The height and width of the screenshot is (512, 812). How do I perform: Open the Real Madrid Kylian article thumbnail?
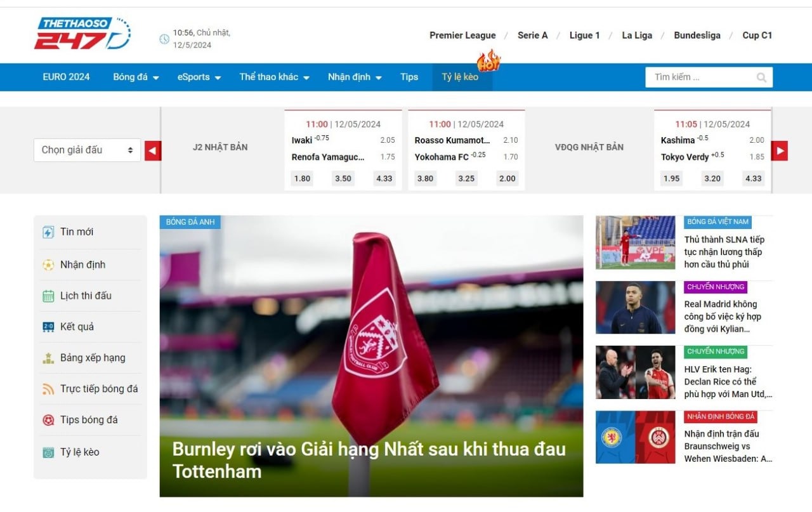tap(636, 307)
